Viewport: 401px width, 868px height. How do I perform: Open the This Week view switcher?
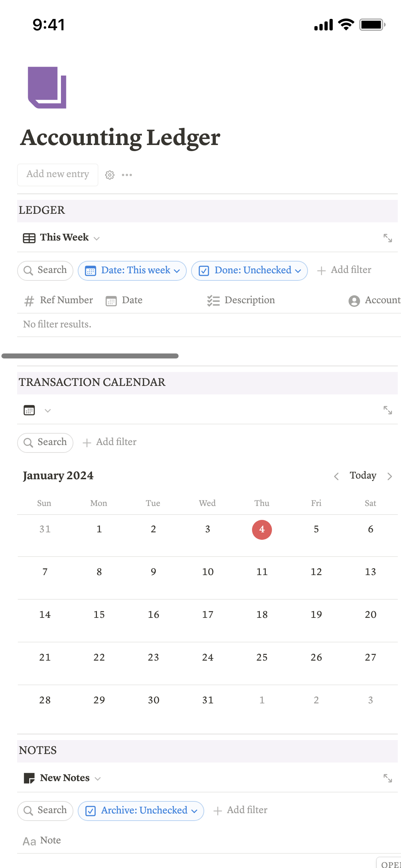[x=61, y=238]
